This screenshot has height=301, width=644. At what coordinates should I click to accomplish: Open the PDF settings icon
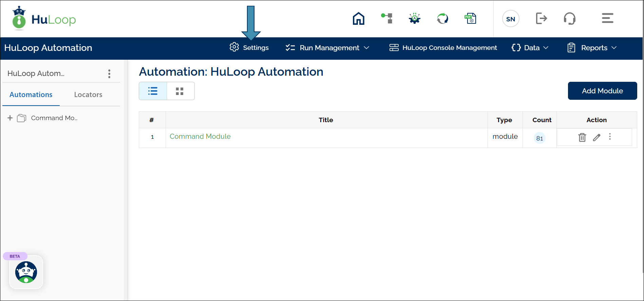(x=470, y=18)
